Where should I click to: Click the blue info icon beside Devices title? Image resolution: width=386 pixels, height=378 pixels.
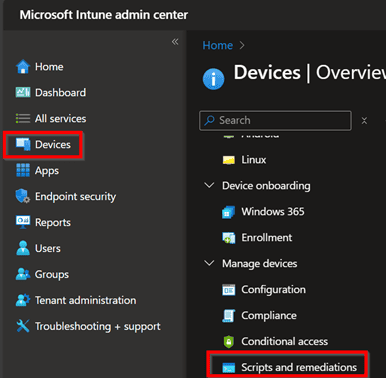coord(213,79)
